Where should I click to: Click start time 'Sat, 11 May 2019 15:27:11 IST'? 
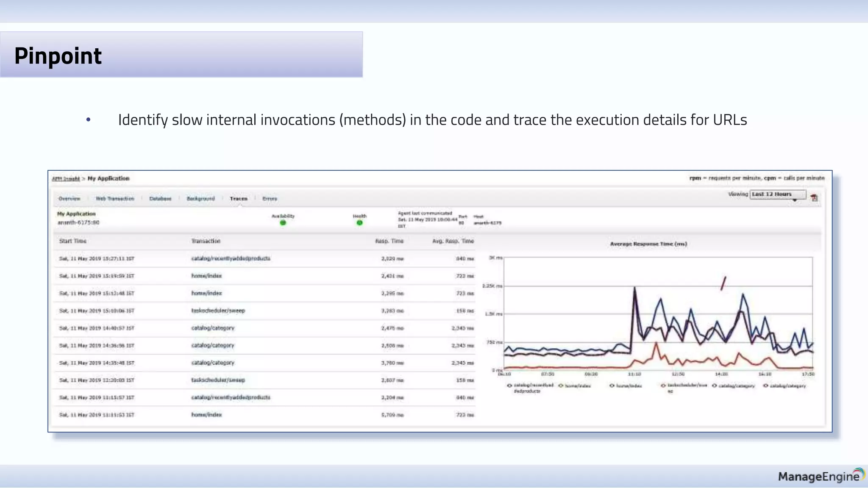tap(97, 258)
